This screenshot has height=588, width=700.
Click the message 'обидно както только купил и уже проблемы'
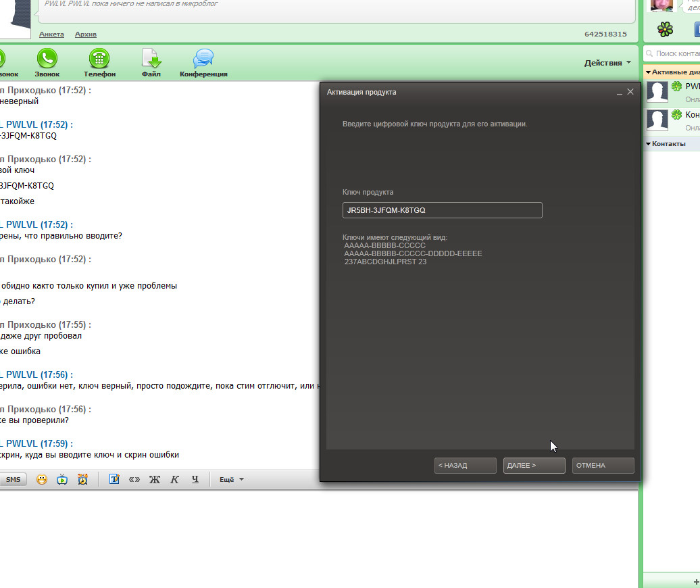click(89, 286)
